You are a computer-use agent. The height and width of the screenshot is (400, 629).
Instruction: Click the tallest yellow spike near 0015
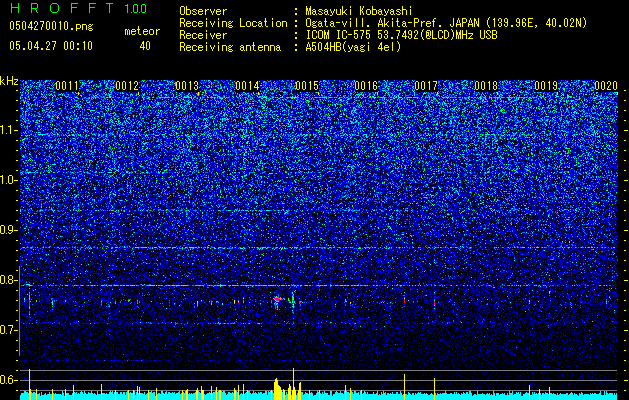[294, 384]
